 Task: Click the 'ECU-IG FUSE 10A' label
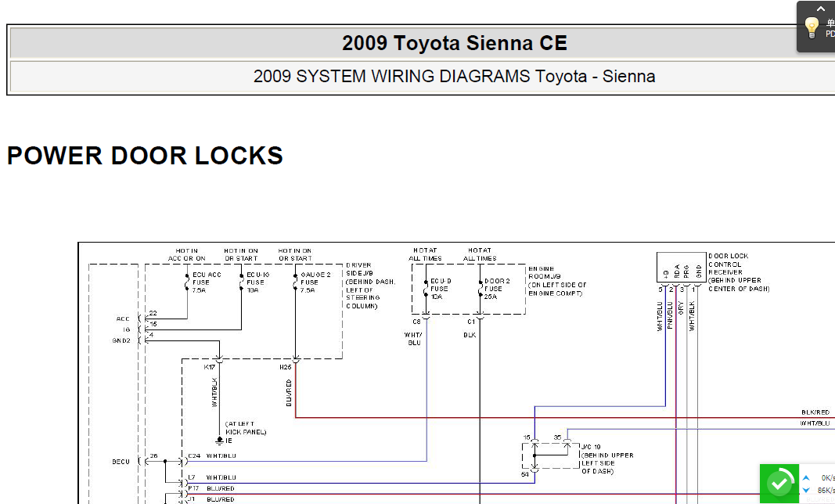[x=257, y=283]
